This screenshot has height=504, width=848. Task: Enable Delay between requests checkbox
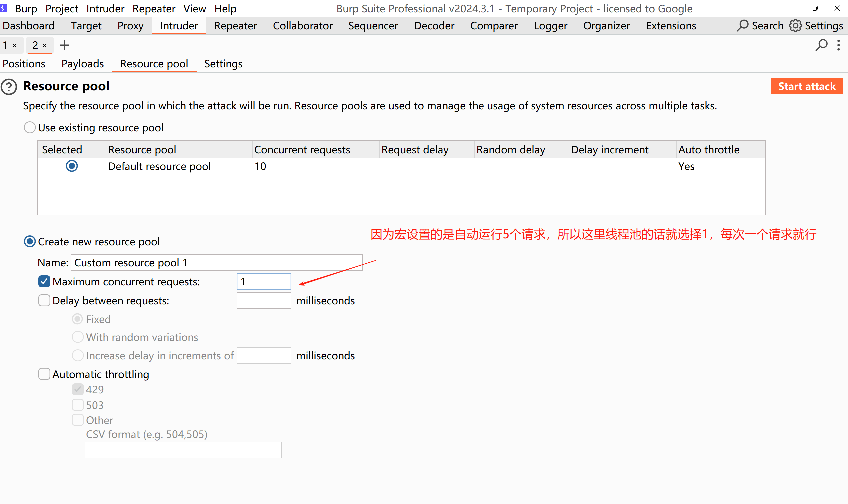(44, 301)
